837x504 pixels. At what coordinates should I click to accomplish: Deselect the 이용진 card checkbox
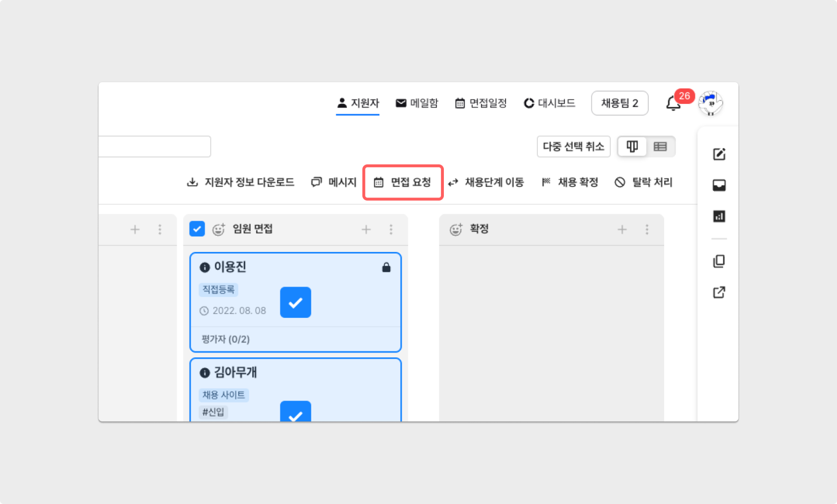pyautogui.click(x=296, y=302)
